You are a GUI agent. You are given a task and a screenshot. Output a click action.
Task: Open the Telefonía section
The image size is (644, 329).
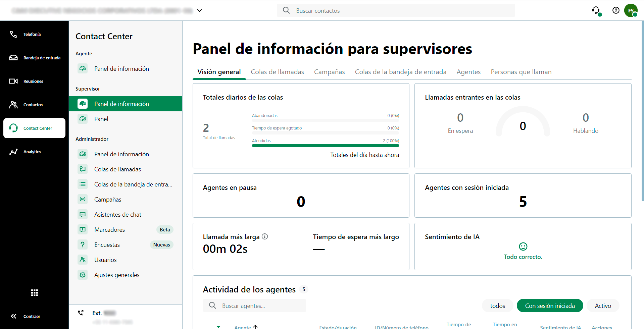(x=32, y=34)
